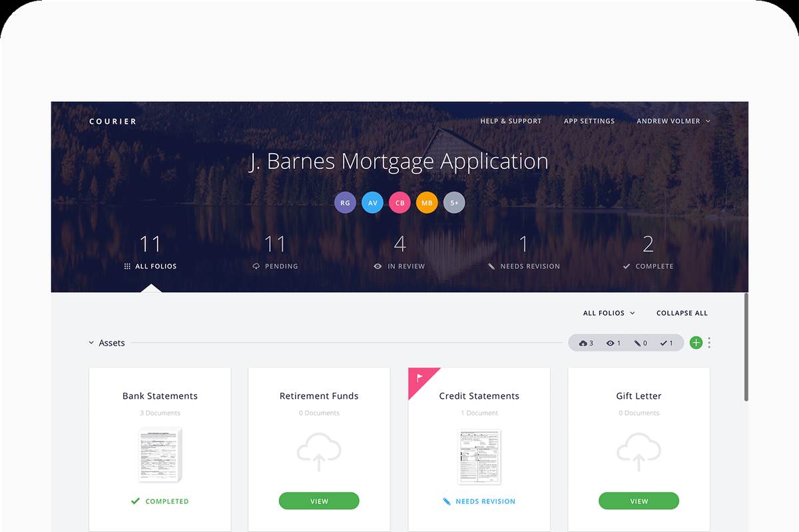Click the Retirement Funds upload cloud icon
Viewport: 799px width, 532px height.
[x=319, y=453]
